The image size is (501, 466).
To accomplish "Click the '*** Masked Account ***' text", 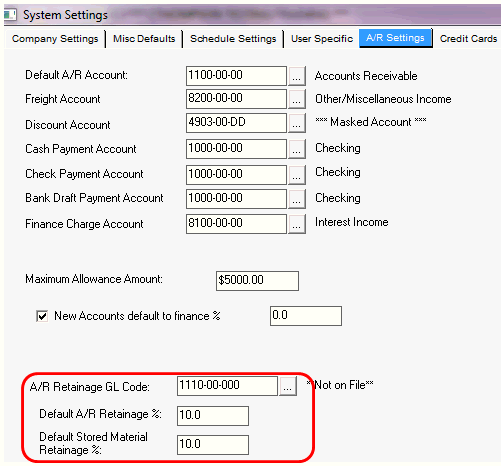I will click(371, 122).
